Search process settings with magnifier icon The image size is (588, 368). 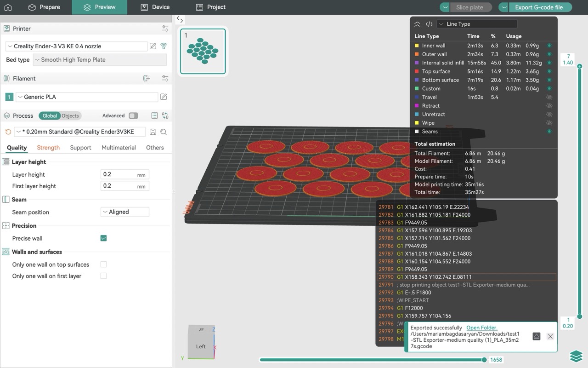[x=164, y=132]
